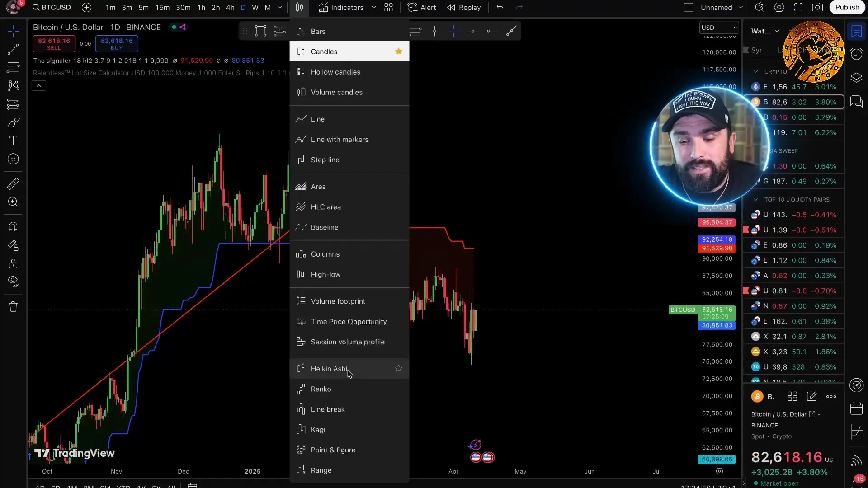Image resolution: width=868 pixels, height=488 pixels.
Task: Click the trash remove objects icon
Action: click(x=13, y=307)
